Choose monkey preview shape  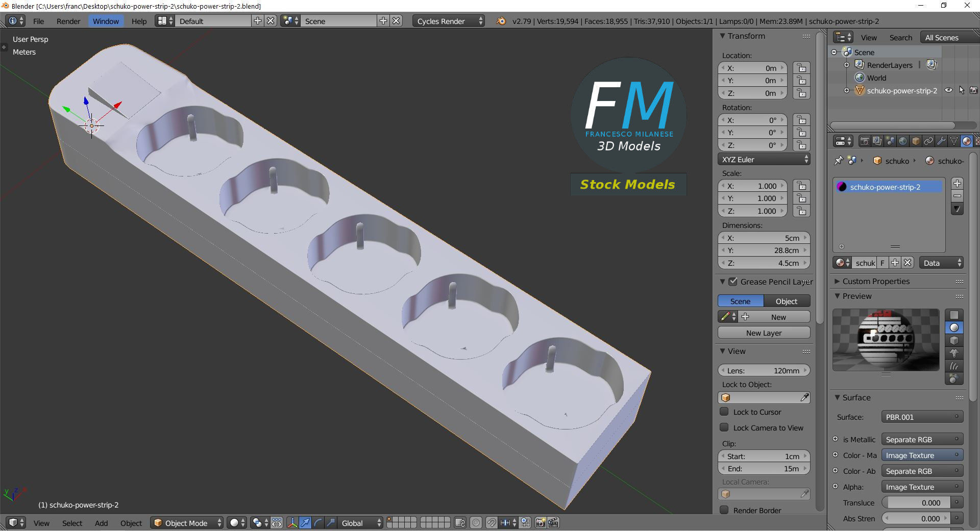(954, 353)
